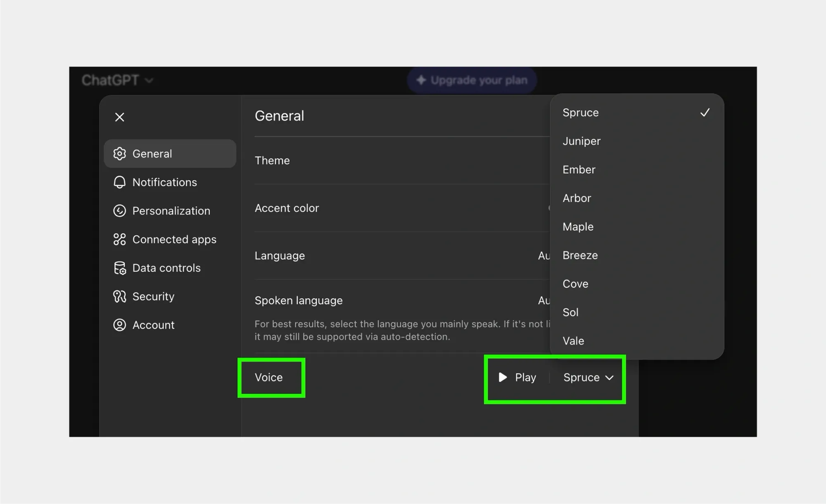Select Vale at bottom of list

coord(573,341)
